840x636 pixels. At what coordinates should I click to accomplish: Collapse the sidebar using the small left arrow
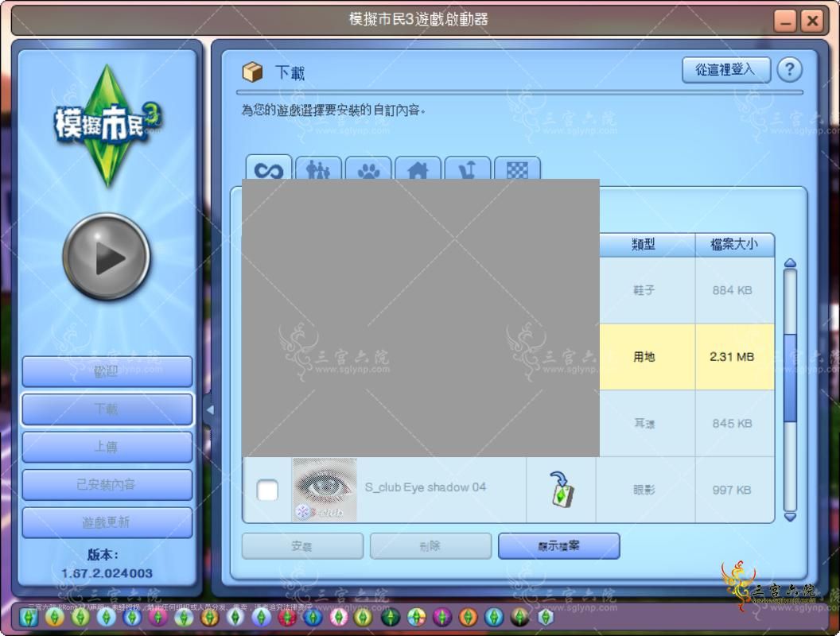210,410
